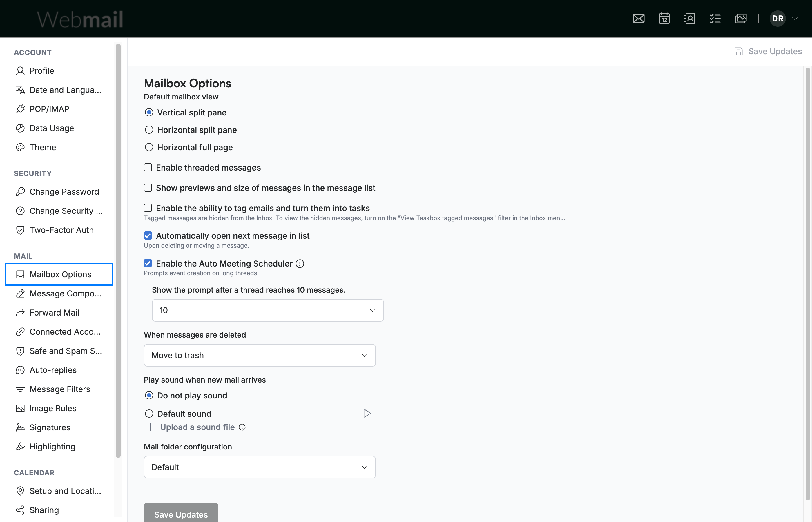The image size is (812, 522).
Task: Click the 'Prompts event creation on long threads' text
Action: [x=200, y=273]
